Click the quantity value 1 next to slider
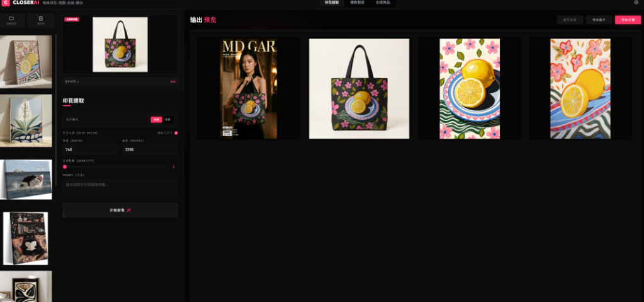The image size is (644, 302). [x=173, y=166]
